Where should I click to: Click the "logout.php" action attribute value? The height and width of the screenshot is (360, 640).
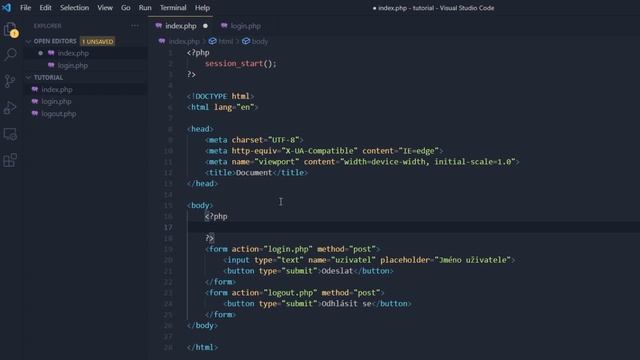pos(290,293)
